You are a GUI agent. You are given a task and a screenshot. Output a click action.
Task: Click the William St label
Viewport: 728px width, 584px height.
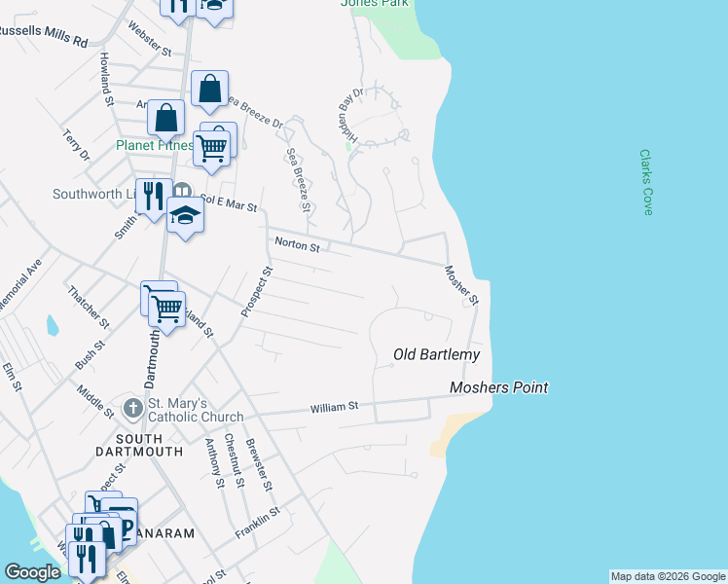click(x=334, y=407)
